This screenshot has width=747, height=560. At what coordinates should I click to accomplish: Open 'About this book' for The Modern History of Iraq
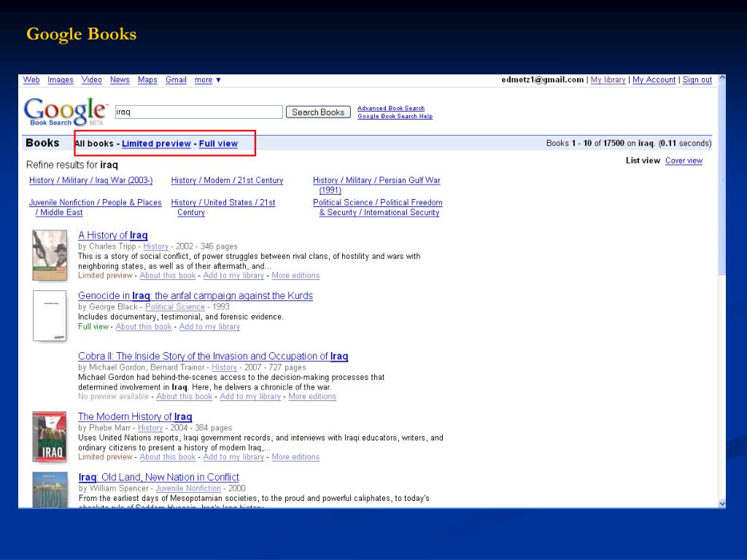tap(168, 457)
